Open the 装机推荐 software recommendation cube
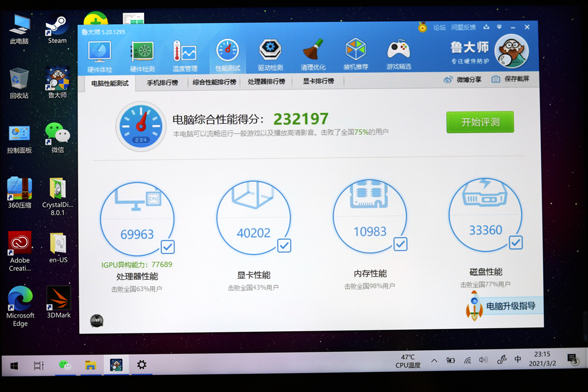The image size is (588, 392). tap(356, 55)
